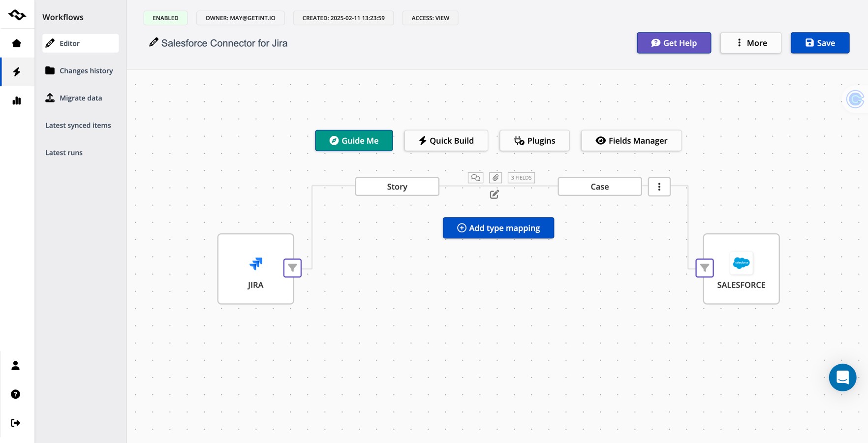Open the user profile icon
The image size is (868, 443).
(16, 365)
